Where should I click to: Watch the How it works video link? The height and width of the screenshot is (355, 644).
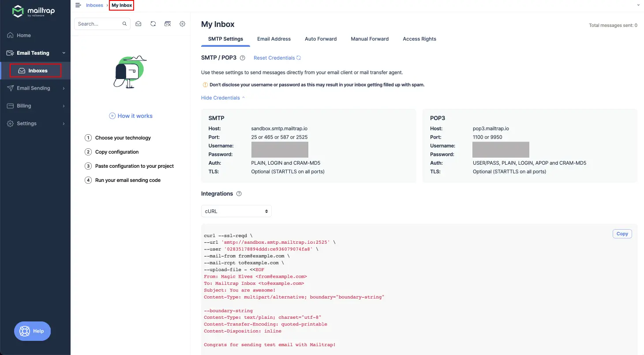click(x=131, y=116)
